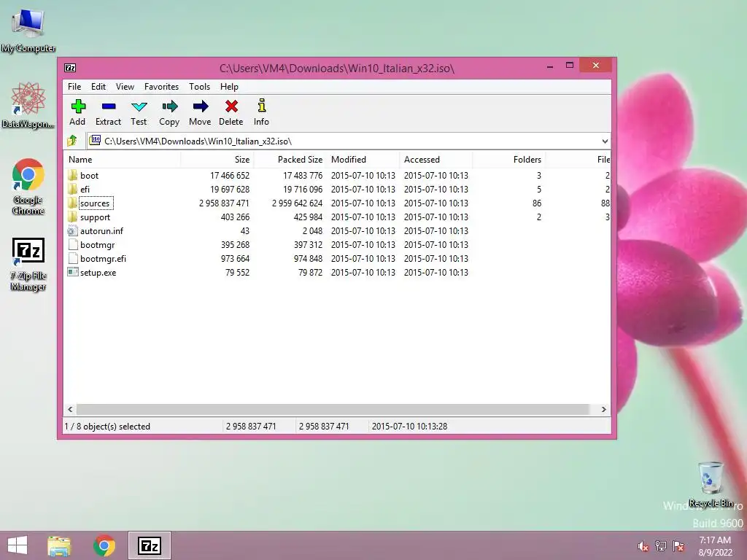
Task: Click the Extract toolbar icon
Action: (109, 106)
